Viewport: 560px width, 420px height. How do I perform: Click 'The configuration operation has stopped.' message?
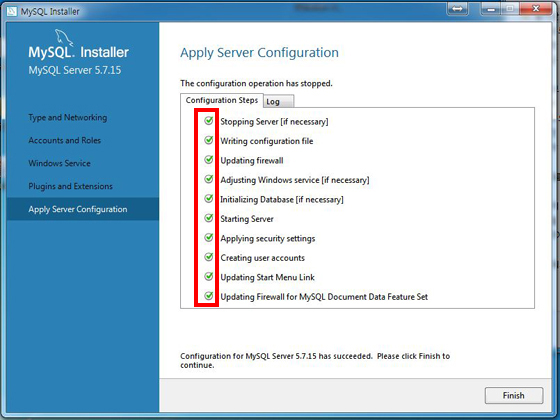click(x=256, y=84)
